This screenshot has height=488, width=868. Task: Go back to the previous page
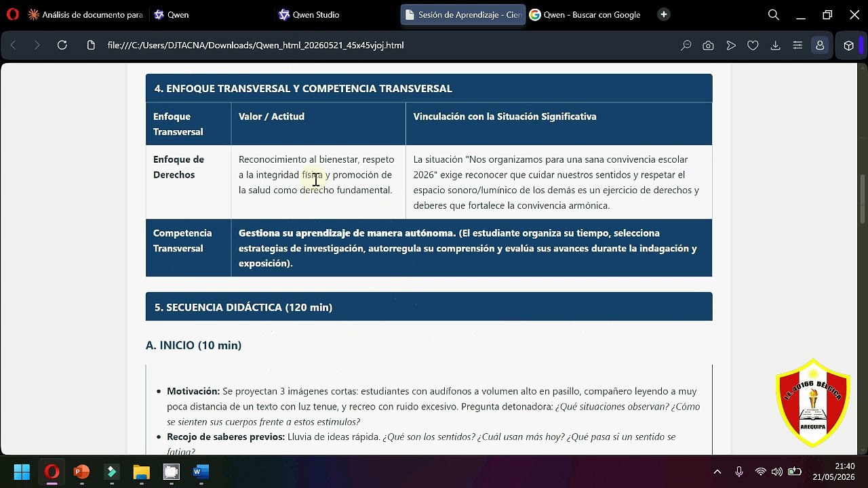coord(13,45)
